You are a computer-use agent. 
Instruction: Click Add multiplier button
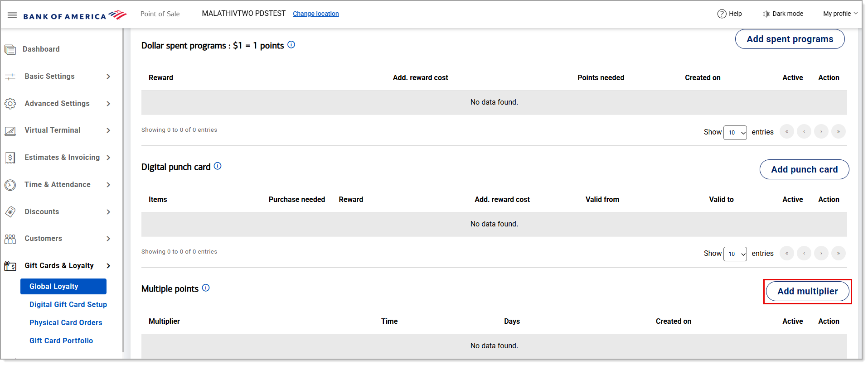[807, 291]
